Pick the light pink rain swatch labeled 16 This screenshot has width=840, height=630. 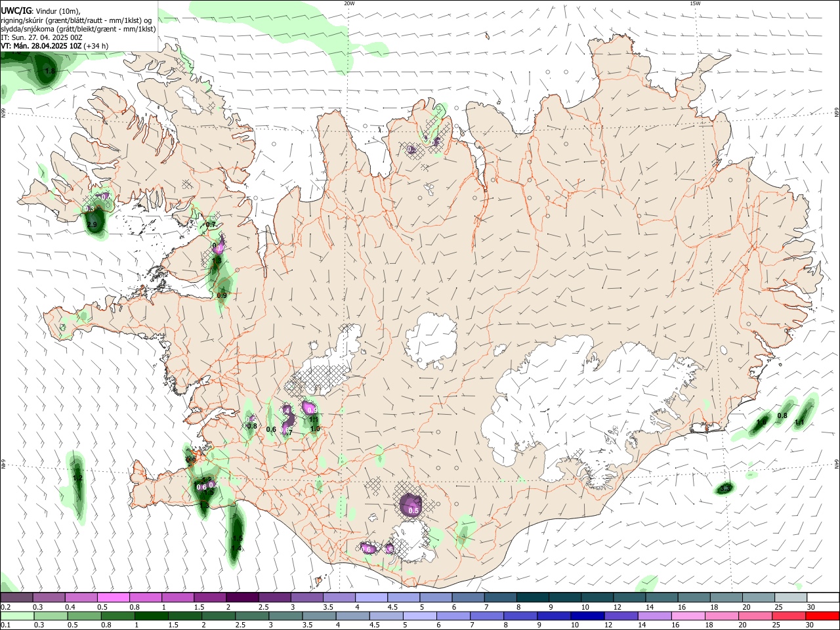pos(688,616)
